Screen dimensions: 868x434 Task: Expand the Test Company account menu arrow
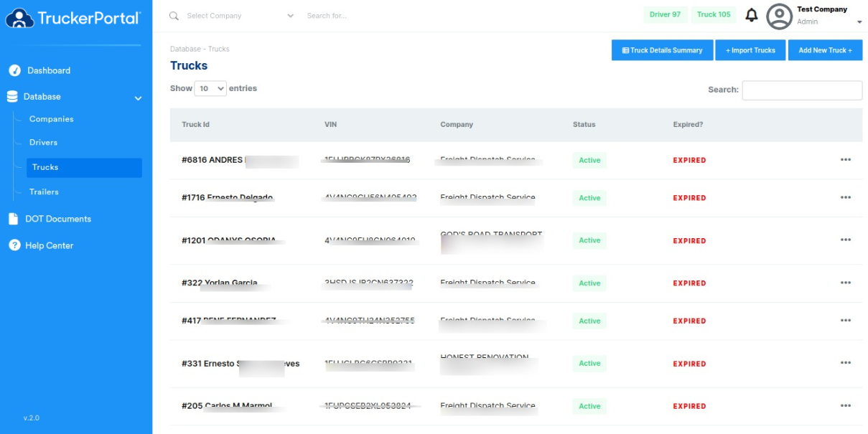859,22
